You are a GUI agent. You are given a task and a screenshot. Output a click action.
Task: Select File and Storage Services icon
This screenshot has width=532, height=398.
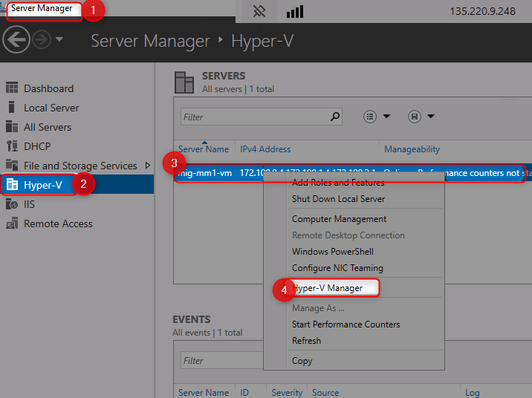[x=12, y=165]
